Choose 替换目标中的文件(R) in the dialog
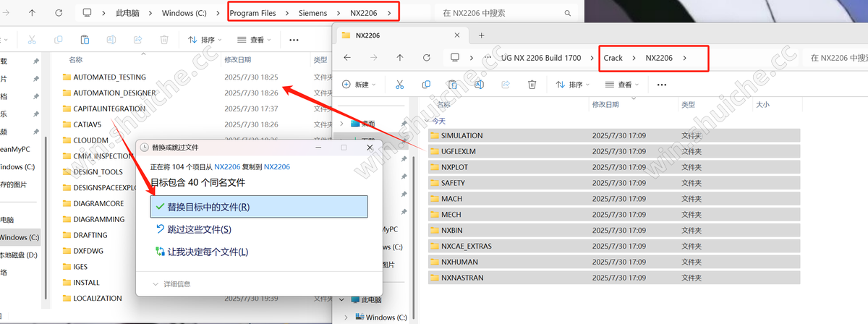The image size is (868, 324). 259,207
